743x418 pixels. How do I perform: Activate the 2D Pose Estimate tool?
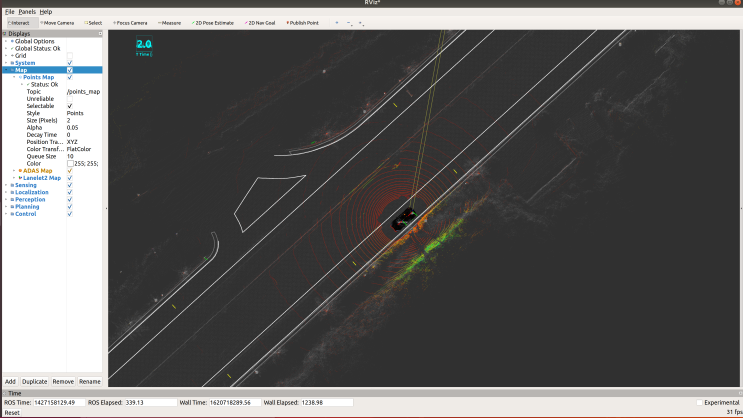pos(213,23)
